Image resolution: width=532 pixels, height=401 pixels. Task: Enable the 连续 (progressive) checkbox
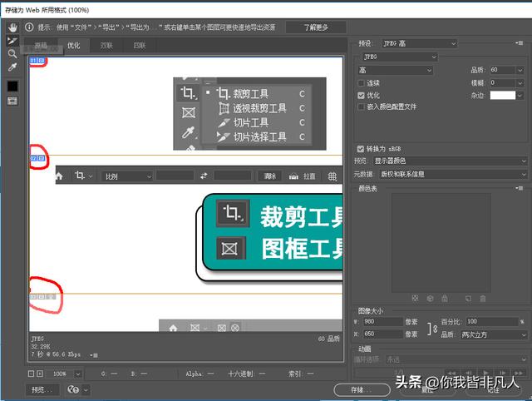tap(361, 83)
